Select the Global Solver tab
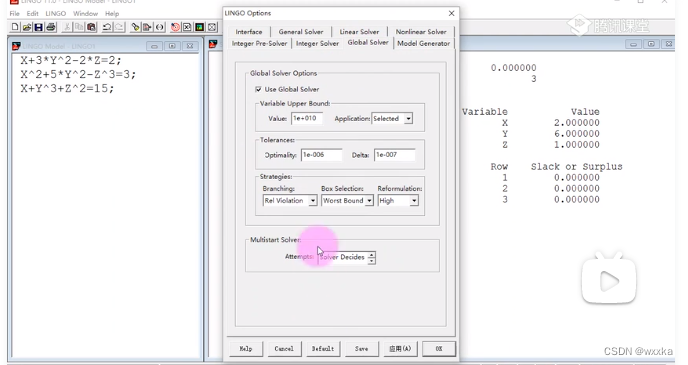The height and width of the screenshot is (365, 688). 368,43
